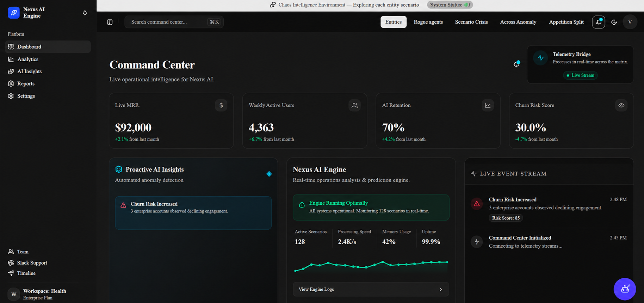
Task: Switch to the Scenario Crisis tab
Action: click(x=471, y=22)
